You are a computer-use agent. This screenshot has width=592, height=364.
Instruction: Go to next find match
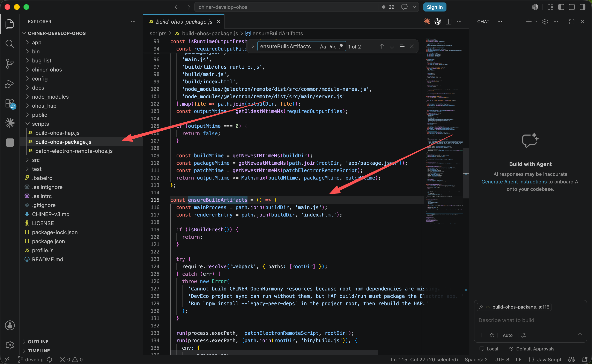click(x=392, y=46)
